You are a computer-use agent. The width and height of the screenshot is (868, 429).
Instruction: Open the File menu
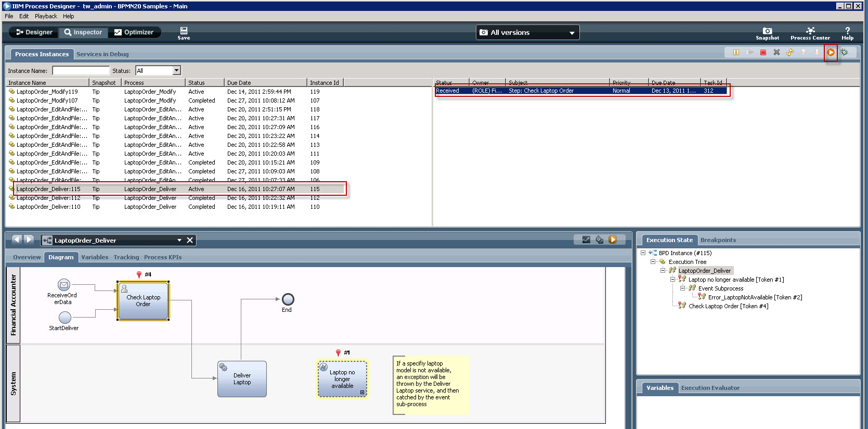point(9,16)
